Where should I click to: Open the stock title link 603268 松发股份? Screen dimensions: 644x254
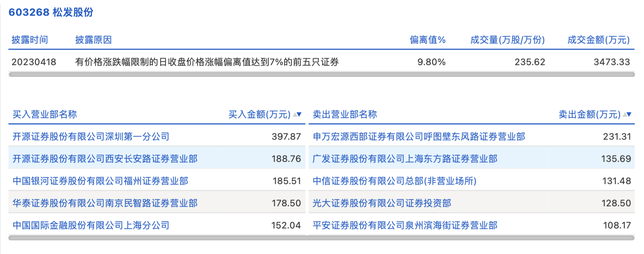tap(51, 12)
